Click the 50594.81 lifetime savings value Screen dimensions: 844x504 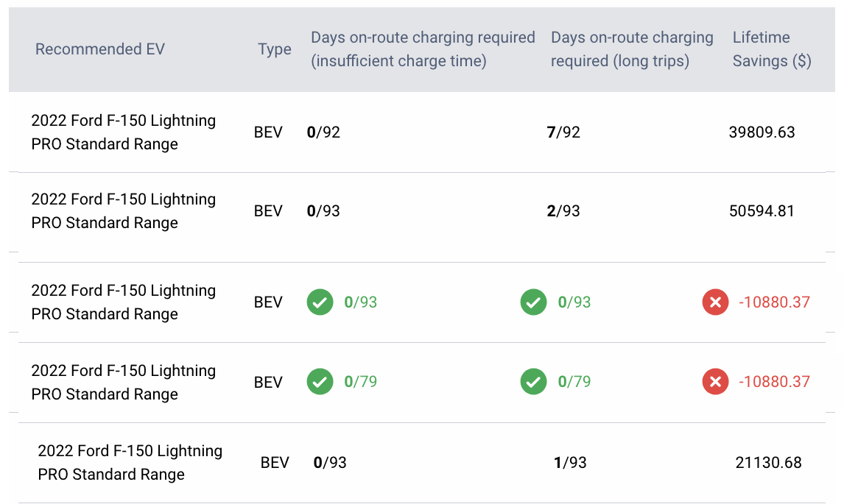point(762,211)
